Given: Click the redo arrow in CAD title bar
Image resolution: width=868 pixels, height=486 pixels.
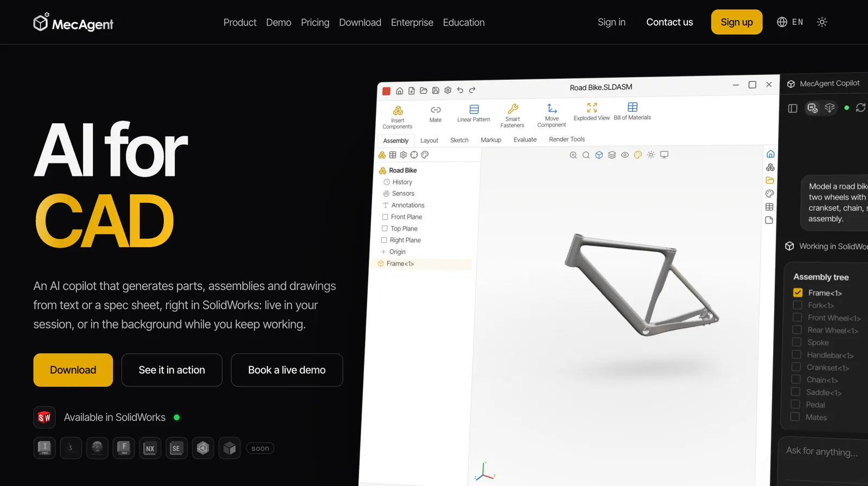Looking at the screenshot, I should (472, 90).
